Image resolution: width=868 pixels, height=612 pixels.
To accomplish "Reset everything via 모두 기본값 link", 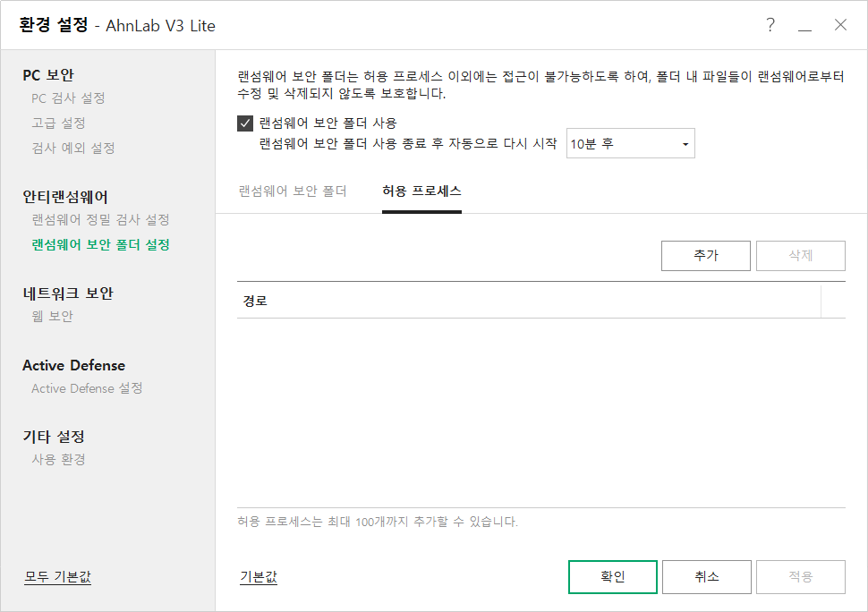I will coord(57,576).
